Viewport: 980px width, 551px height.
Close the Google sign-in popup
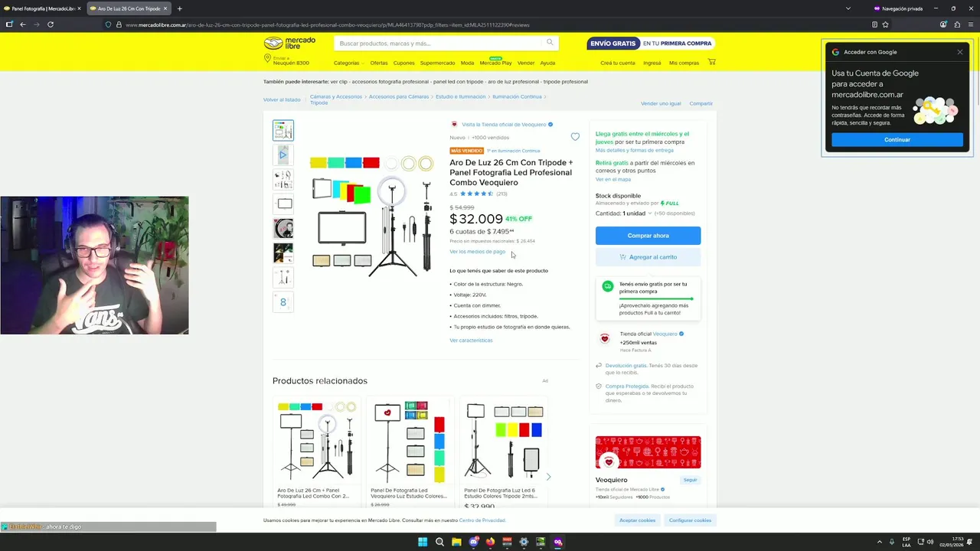coord(960,52)
